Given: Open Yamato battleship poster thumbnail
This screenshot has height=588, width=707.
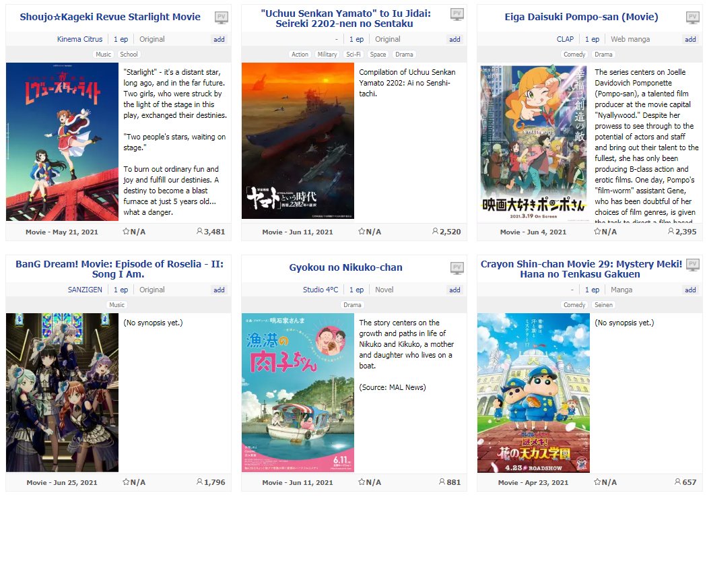Looking at the screenshot, I should pyautogui.click(x=298, y=141).
